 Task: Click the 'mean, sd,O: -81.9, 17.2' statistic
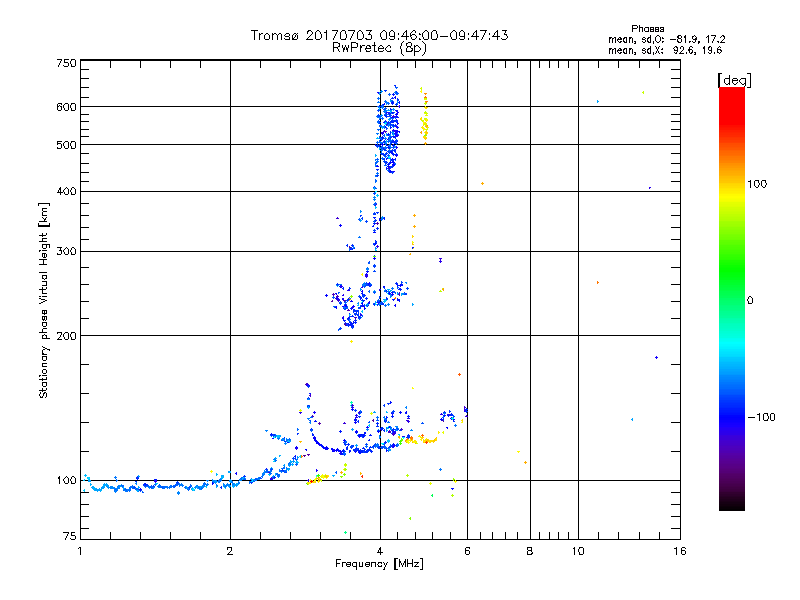point(666,39)
